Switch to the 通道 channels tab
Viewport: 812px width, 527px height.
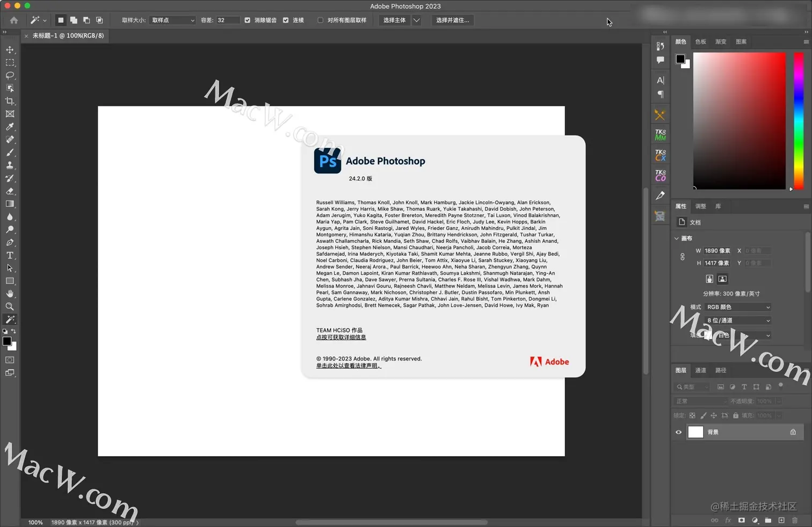point(701,371)
